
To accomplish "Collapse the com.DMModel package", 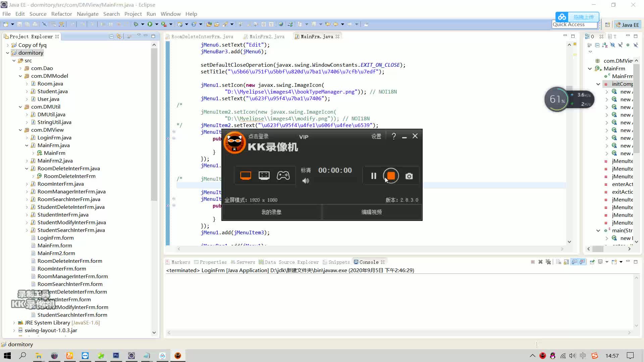I will (x=20, y=76).
